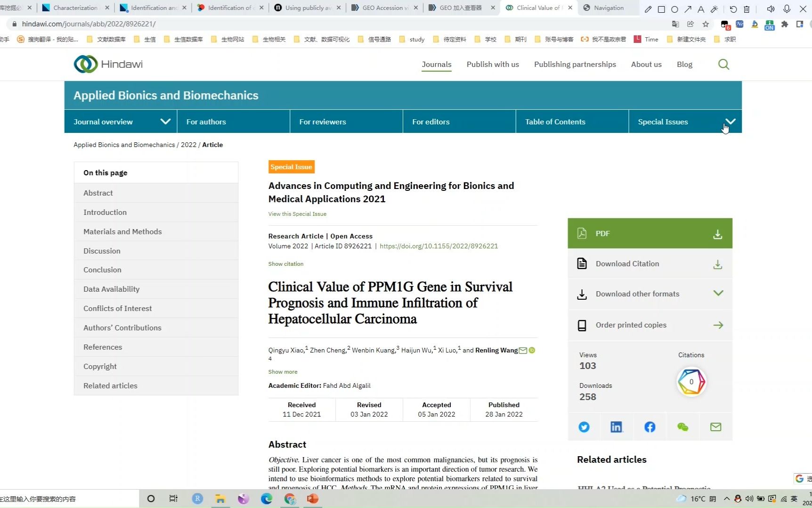
Task: Open PowerPoint from the taskbar
Action: pos(312,499)
